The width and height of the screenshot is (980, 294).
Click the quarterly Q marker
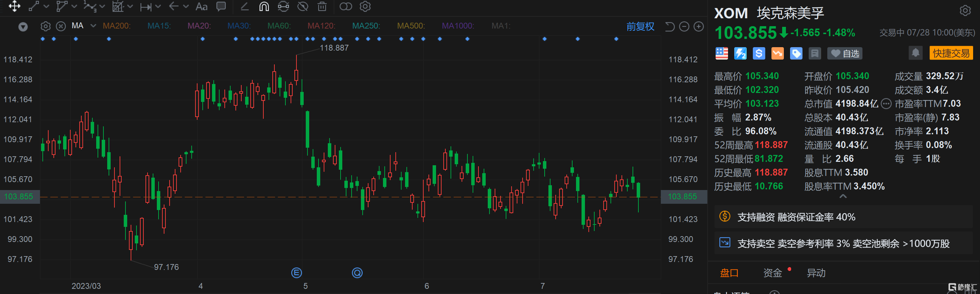click(x=357, y=273)
